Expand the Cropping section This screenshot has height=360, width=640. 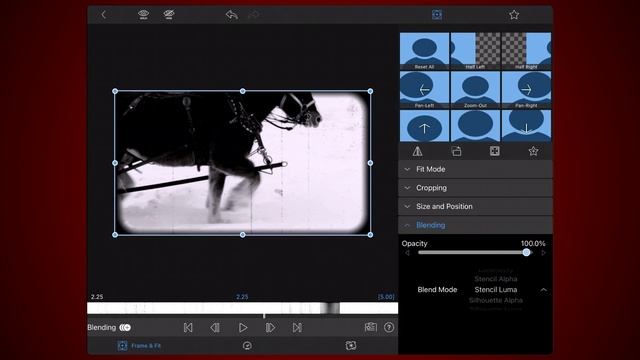475,188
